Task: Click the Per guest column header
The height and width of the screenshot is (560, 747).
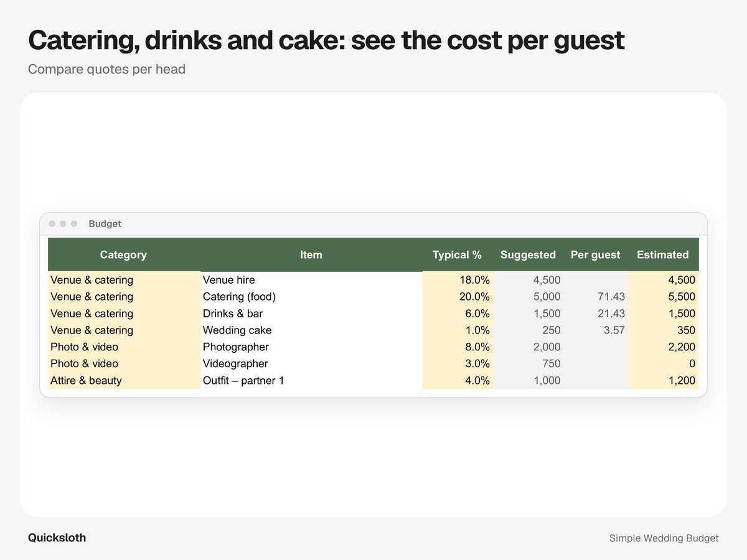Action: pyautogui.click(x=596, y=254)
